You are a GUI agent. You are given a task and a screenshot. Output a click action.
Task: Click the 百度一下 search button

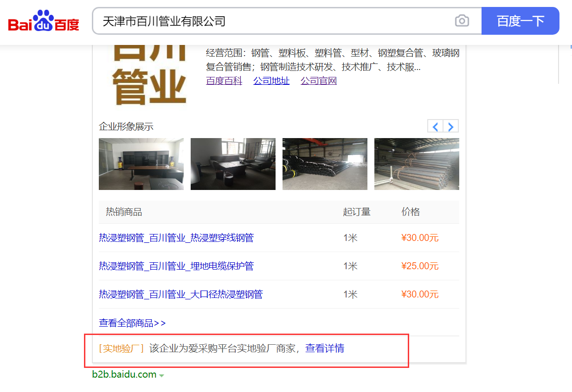(521, 21)
